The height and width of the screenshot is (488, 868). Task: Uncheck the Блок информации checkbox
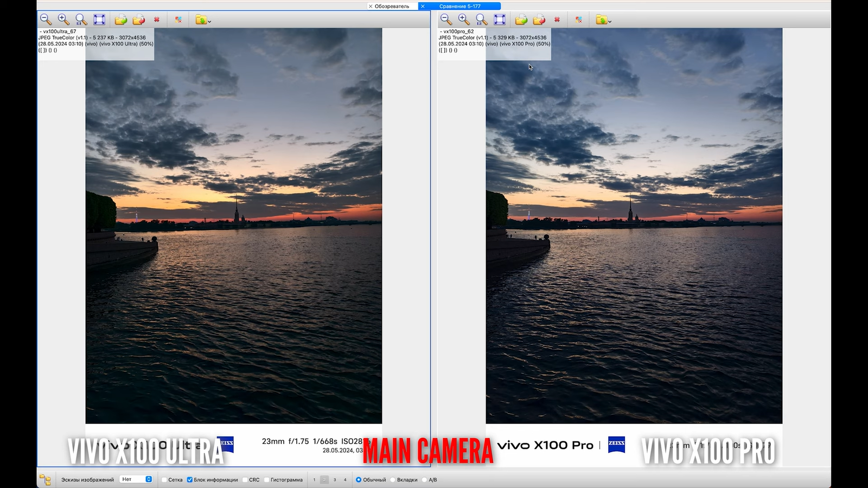[190, 480]
